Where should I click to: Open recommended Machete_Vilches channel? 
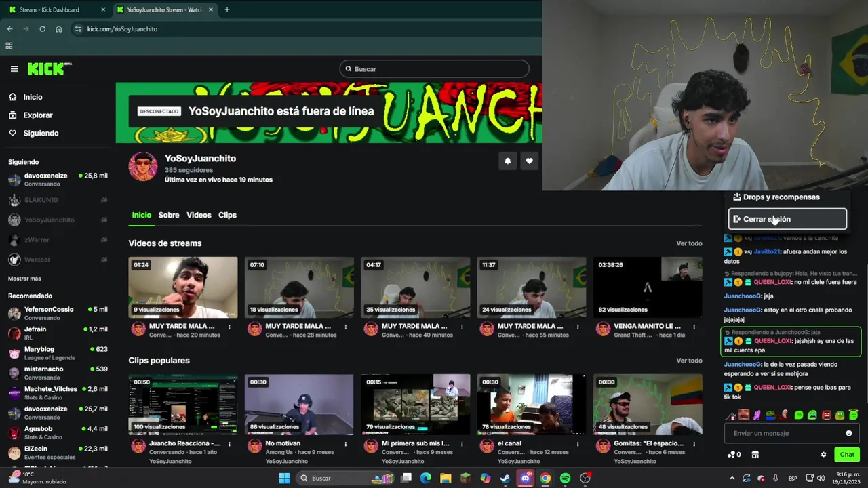click(x=57, y=393)
